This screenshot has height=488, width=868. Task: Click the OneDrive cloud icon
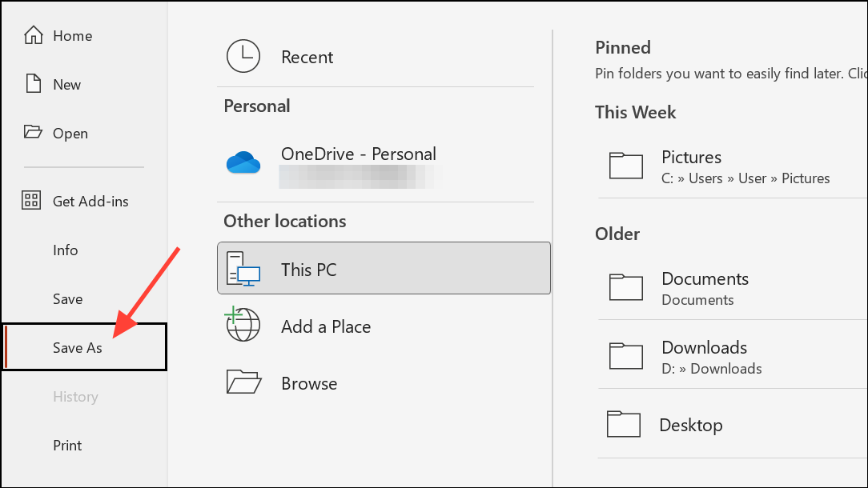coord(243,162)
